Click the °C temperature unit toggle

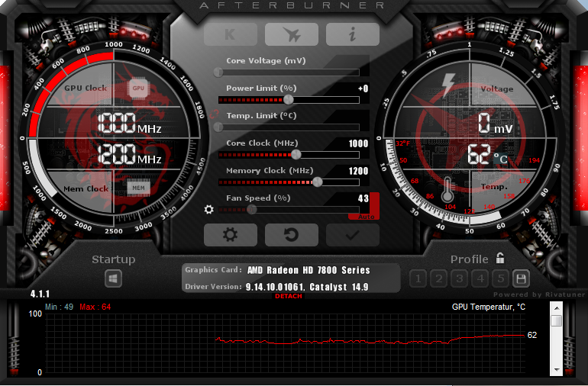click(500, 159)
